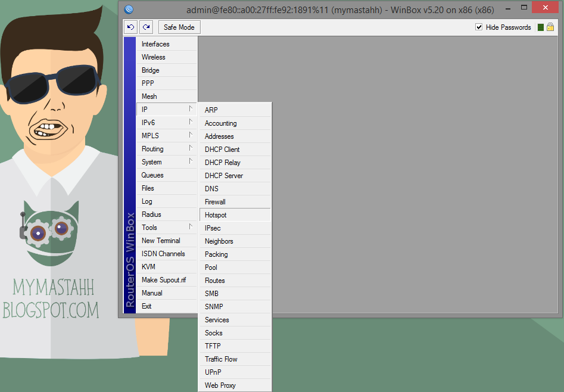The height and width of the screenshot is (392, 564).
Task: Choose DNS in the IP submenu
Action: click(x=235, y=189)
